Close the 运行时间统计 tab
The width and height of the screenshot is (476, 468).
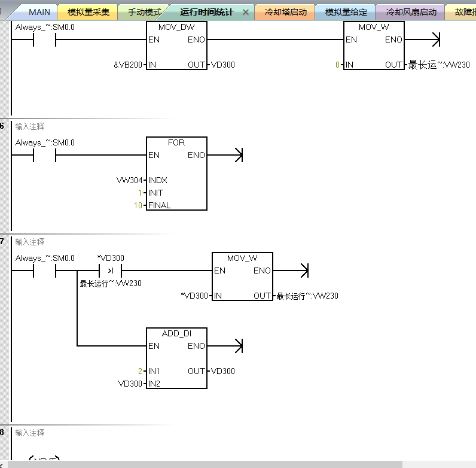coord(246,13)
